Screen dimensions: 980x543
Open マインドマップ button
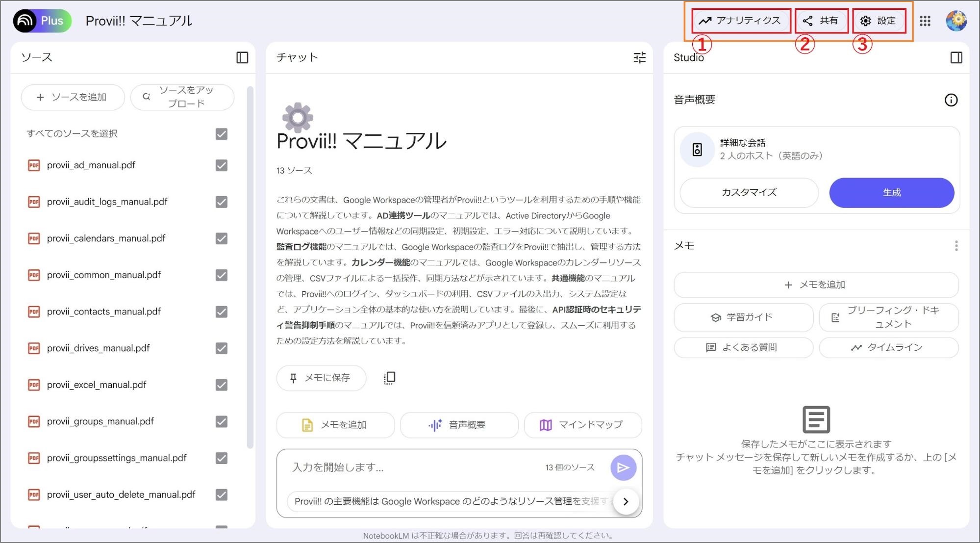582,425
